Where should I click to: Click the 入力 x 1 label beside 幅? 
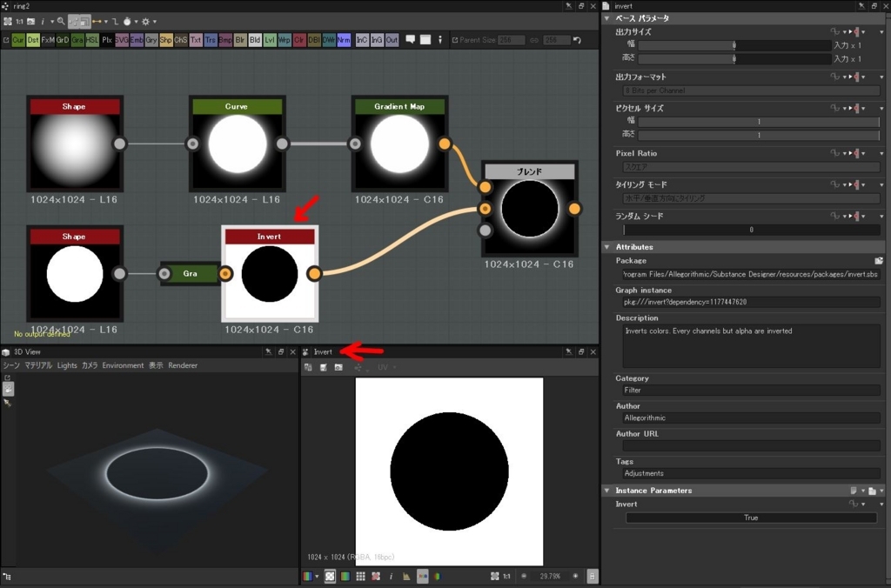847,45
